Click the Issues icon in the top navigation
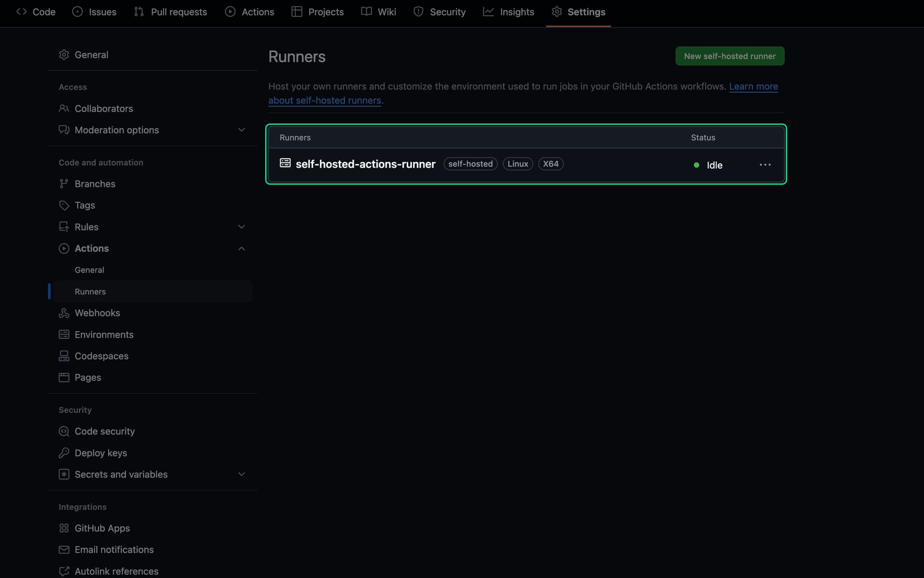Image resolution: width=924 pixels, height=578 pixels. click(77, 12)
